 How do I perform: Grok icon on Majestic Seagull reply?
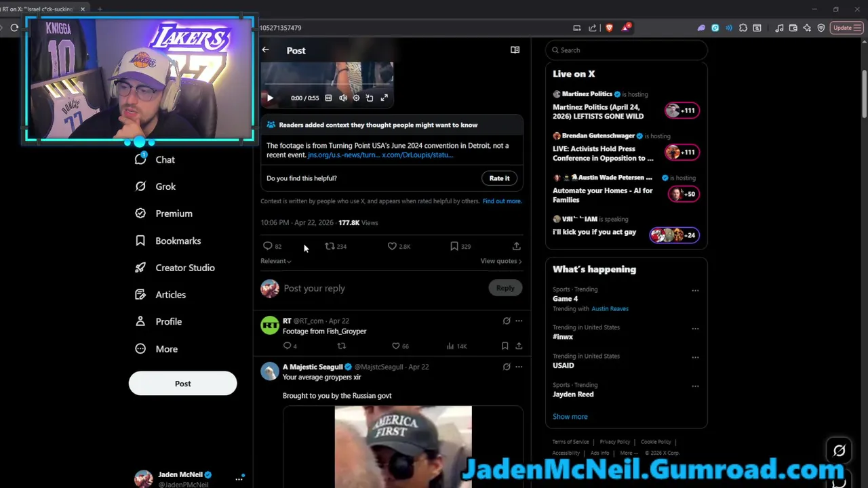click(507, 367)
